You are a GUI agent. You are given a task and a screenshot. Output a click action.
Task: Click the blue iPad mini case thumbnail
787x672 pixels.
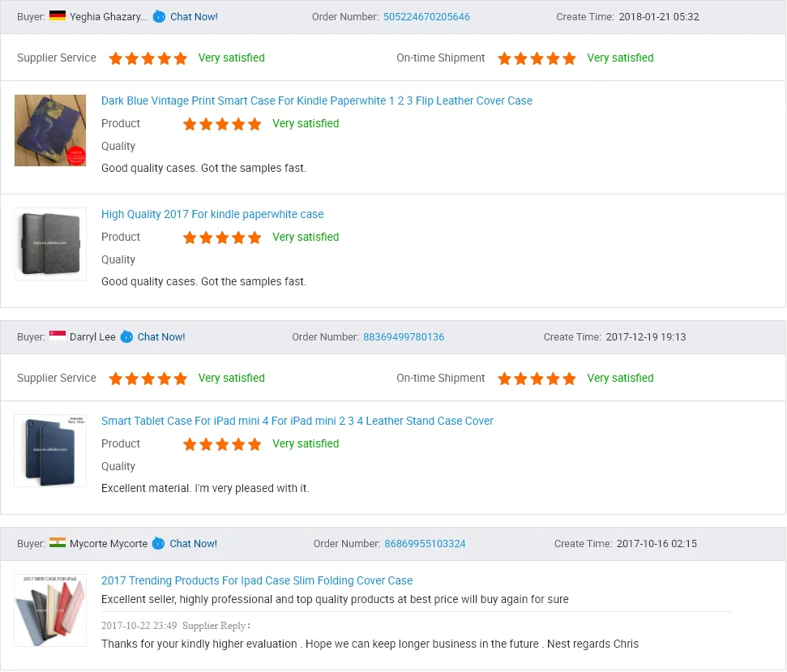click(x=50, y=451)
